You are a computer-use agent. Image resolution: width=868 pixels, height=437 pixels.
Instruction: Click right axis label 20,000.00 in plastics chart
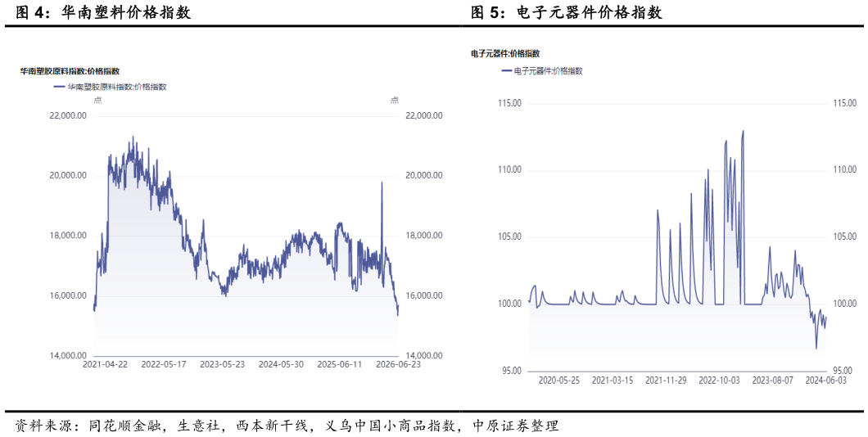coord(424,175)
